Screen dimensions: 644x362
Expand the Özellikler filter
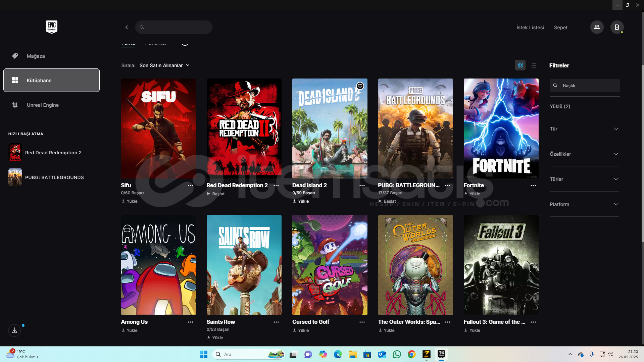[584, 154]
